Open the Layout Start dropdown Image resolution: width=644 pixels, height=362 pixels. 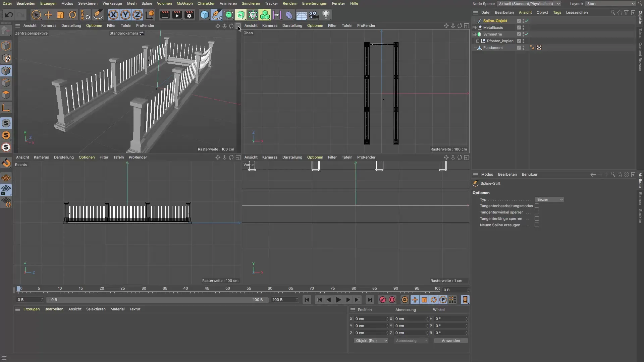610,4
